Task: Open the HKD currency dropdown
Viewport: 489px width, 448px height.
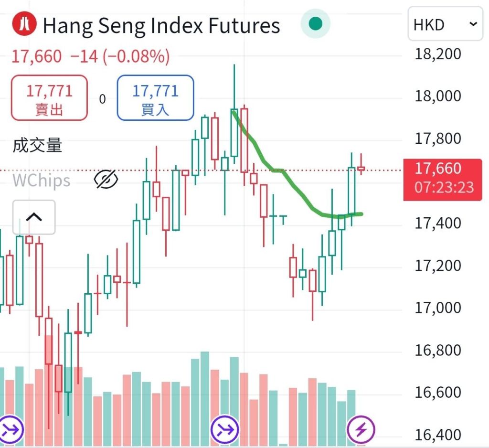Action: 445,24
